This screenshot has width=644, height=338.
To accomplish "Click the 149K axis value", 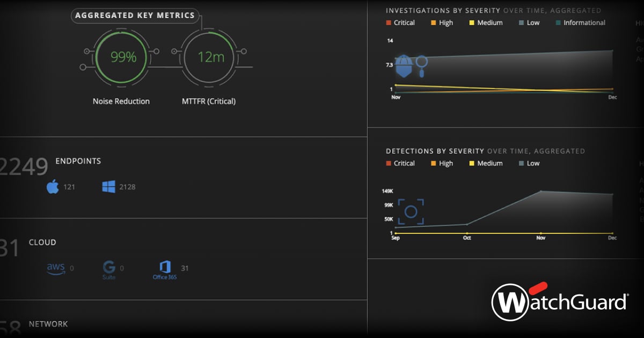I will 387,191.
